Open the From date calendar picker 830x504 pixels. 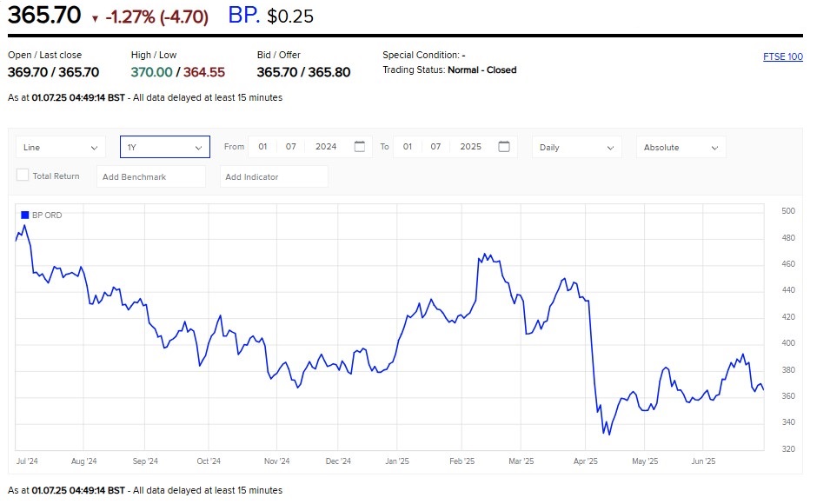point(360,147)
